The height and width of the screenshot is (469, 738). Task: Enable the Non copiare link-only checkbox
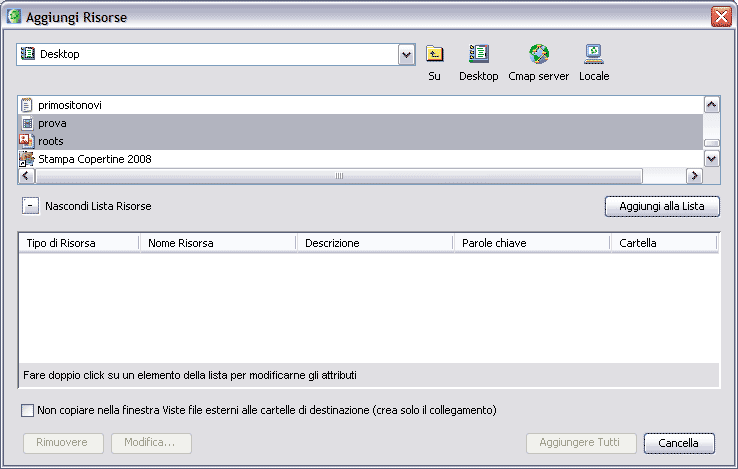point(27,410)
